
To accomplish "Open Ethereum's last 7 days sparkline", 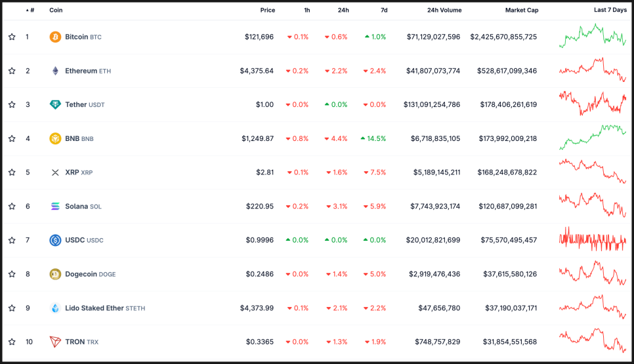I will 593,70.
